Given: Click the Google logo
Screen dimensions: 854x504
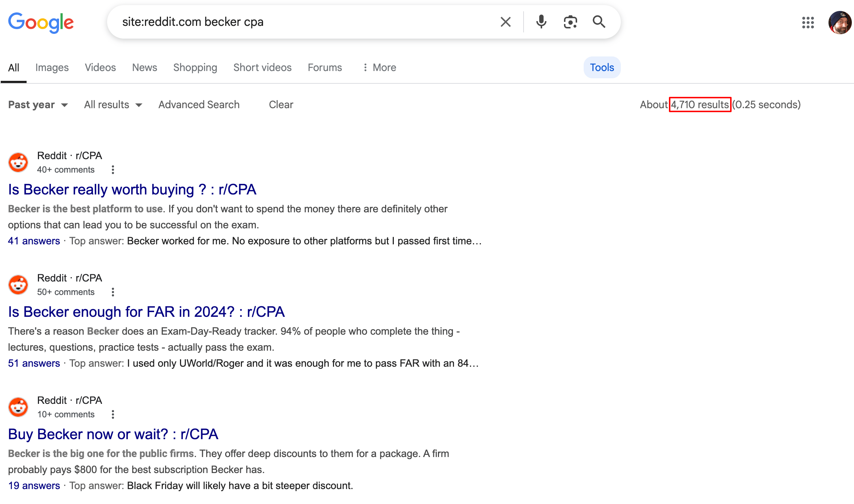Looking at the screenshot, I should (41, 23).
